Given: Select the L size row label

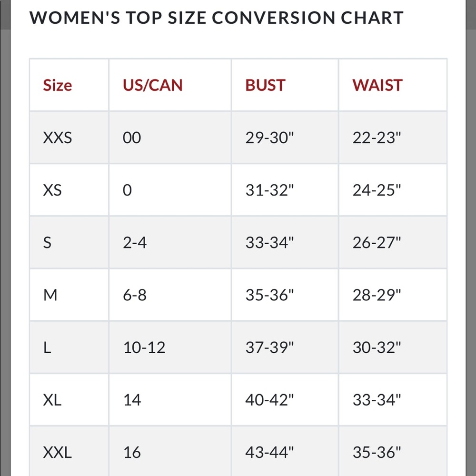Looking at the screenshot, I should (x=47, y=347).
